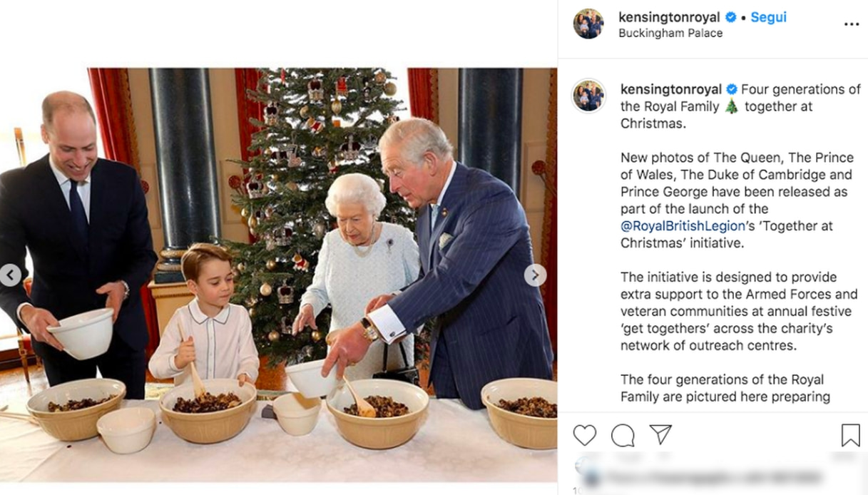Viewport: 868px width, 495px height.
Task: Follow the account via Segui
Action: (x=768, y=17)
